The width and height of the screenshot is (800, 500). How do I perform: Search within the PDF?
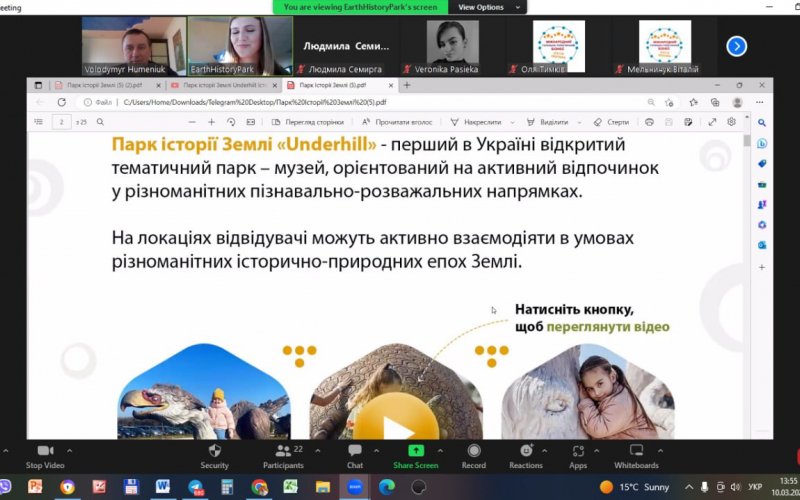pos(101,122)
